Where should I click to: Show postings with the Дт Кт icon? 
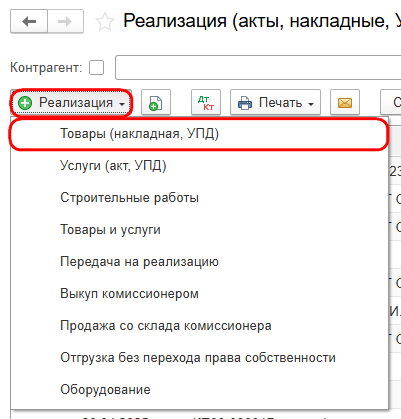206,102
